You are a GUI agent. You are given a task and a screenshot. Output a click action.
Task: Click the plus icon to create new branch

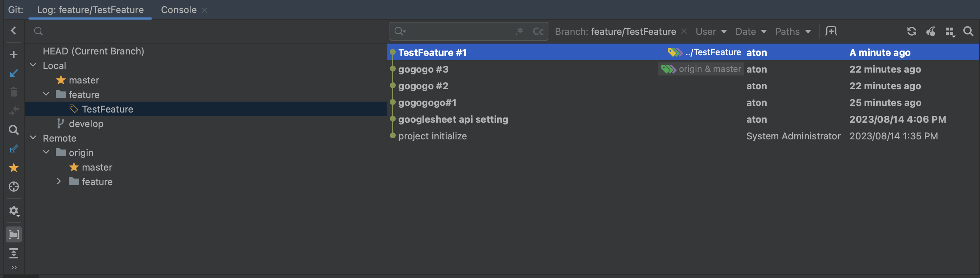(14, 54)
